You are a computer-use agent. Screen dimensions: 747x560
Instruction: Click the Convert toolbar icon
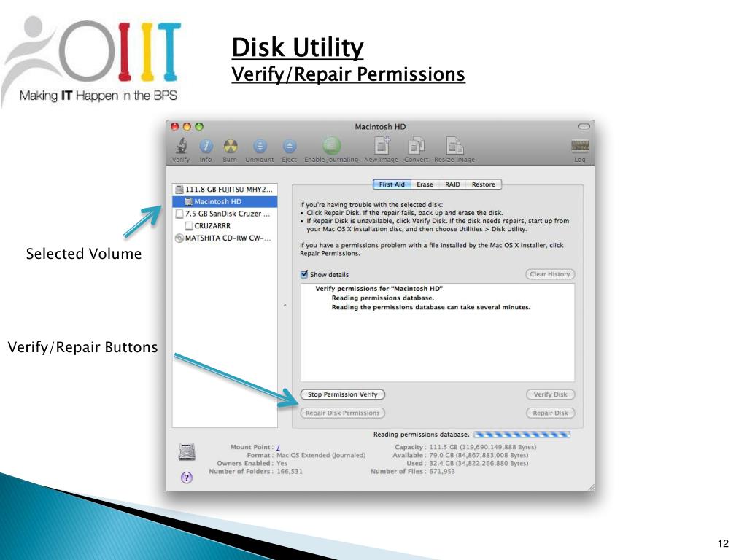coord(417,145)
